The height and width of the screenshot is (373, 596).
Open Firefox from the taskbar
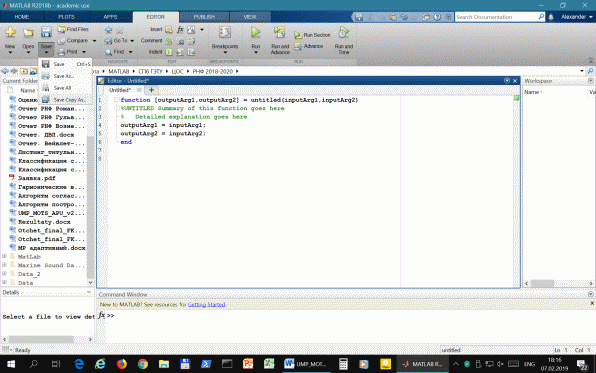click(121, 364)
